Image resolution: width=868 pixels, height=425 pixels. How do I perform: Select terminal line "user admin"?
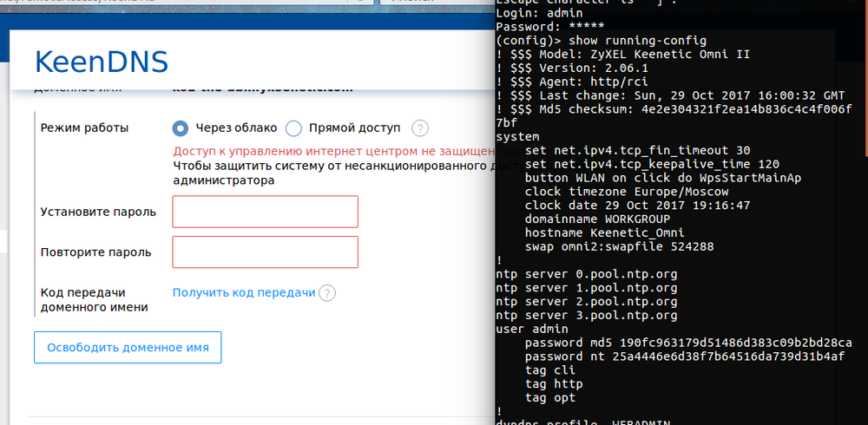pyautogui.click(x=532, y=330)
